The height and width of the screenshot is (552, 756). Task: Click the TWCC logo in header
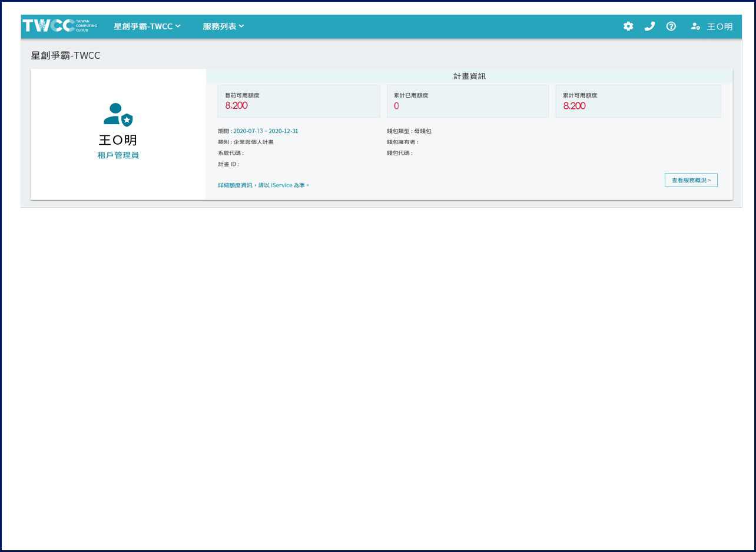[60, 26]
